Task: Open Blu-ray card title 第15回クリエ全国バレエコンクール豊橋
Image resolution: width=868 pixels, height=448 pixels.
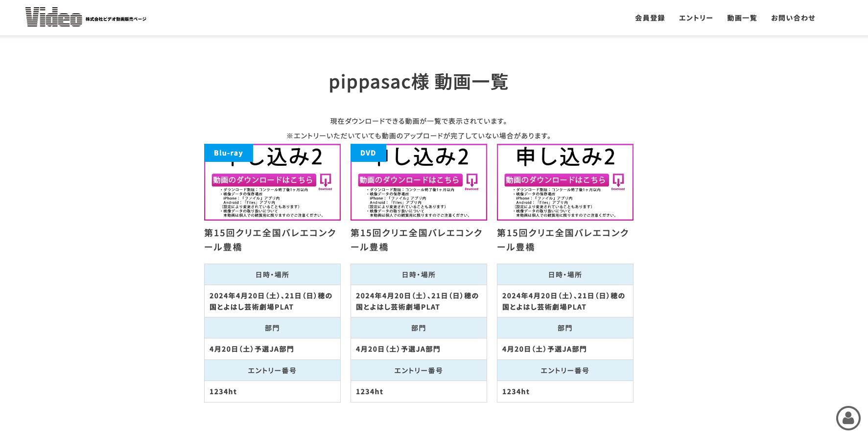Action: tap(270, 240)
